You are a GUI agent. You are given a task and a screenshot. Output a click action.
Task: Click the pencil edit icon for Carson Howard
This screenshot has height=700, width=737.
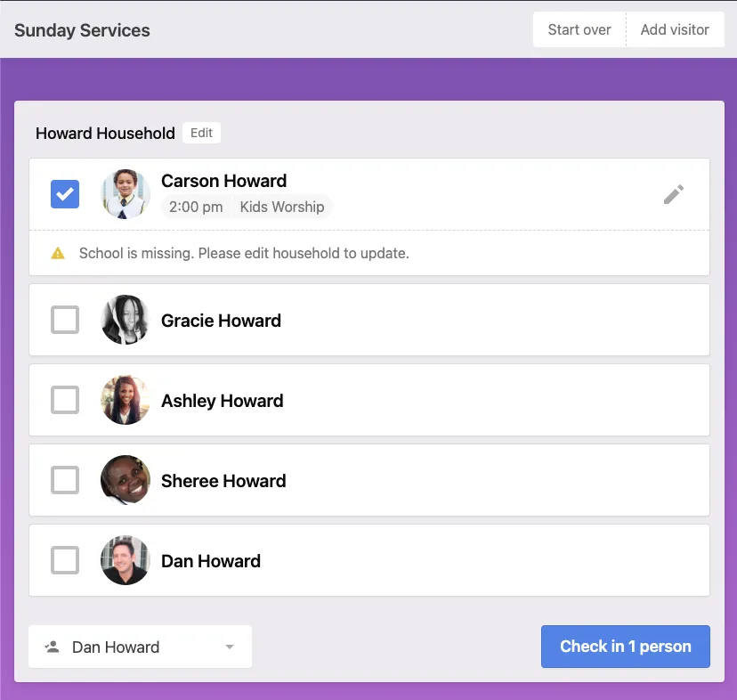(x=674, y=194)
